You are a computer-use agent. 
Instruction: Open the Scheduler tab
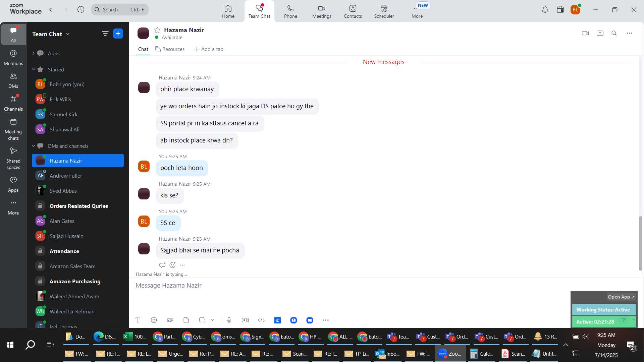pyautogui.click(x=384, y=11)
